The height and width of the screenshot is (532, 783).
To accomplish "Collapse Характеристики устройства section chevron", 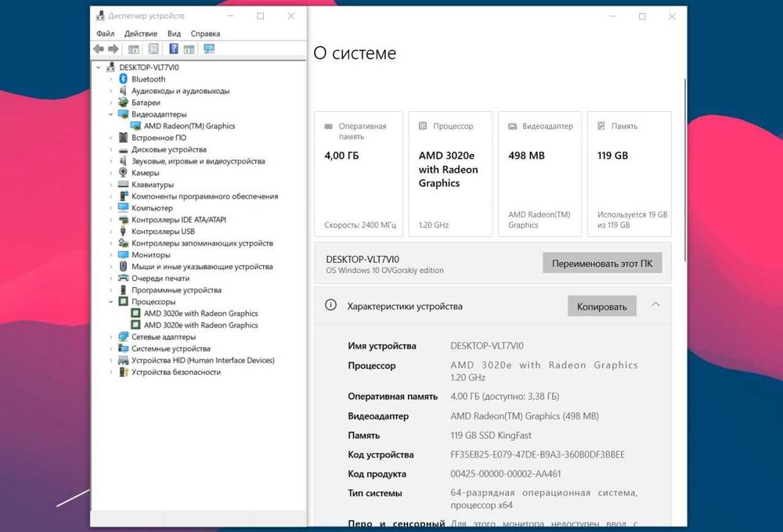I will [655, 304].
